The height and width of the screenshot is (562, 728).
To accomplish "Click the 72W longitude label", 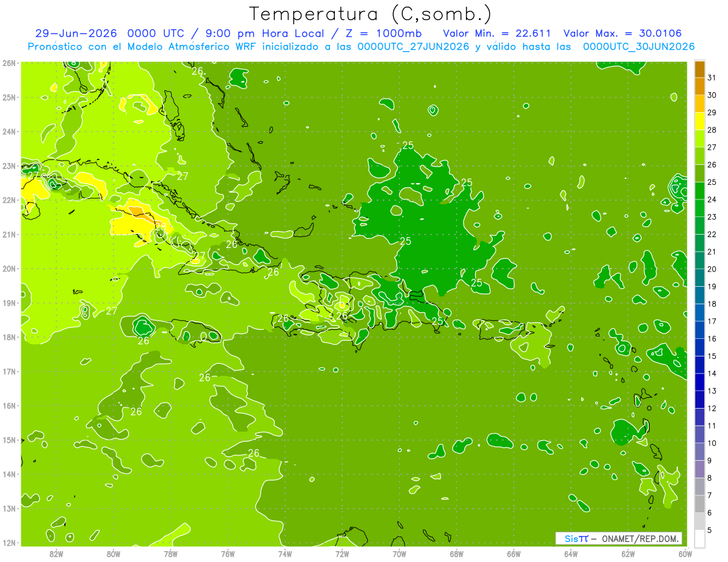I will point(342,554).
